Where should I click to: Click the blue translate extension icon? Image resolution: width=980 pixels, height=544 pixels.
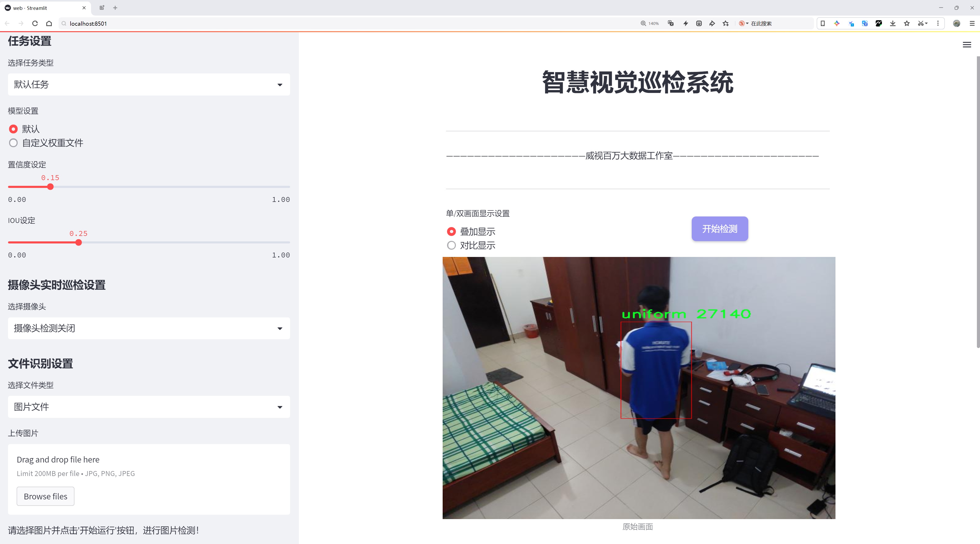click(865, 24)
